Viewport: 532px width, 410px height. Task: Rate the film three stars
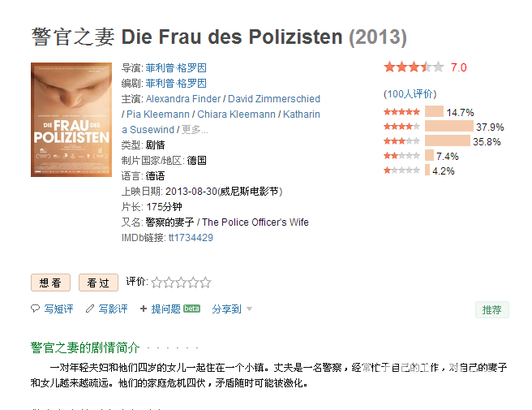click(x=181, y=283)
